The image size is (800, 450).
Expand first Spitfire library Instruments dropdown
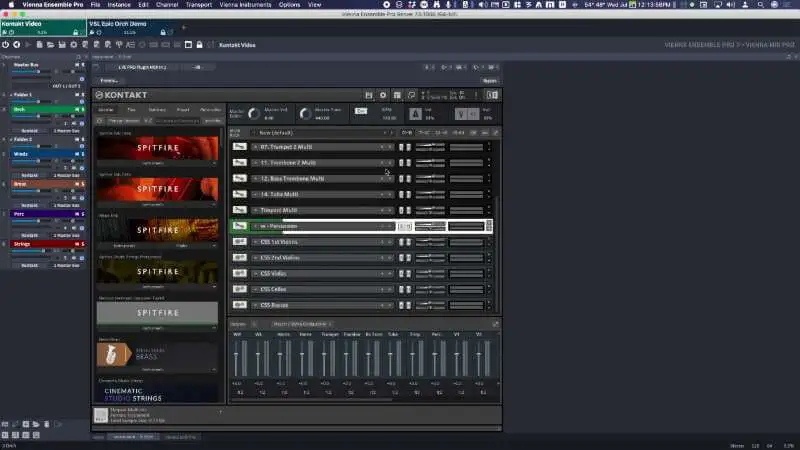click(157, 163)
